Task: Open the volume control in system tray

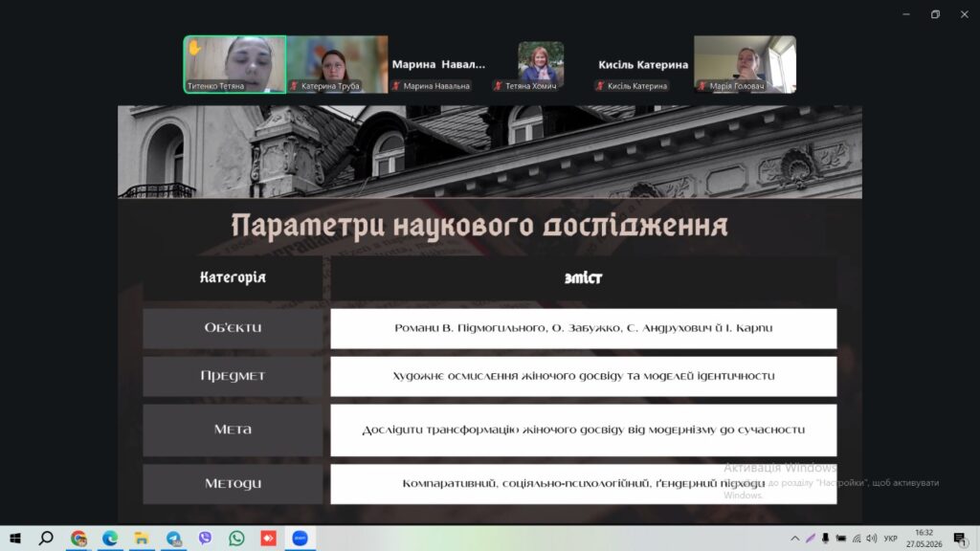Action: click(x=872, y=538)
